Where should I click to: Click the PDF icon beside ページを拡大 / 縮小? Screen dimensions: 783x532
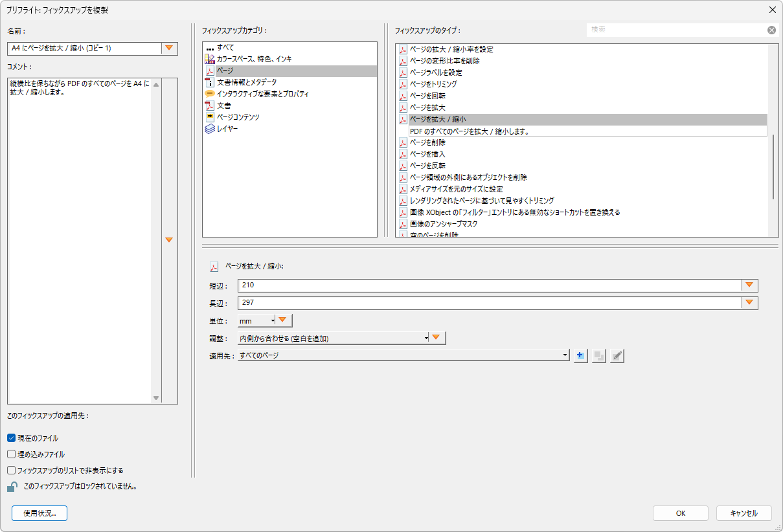click(x=214, y=265)
